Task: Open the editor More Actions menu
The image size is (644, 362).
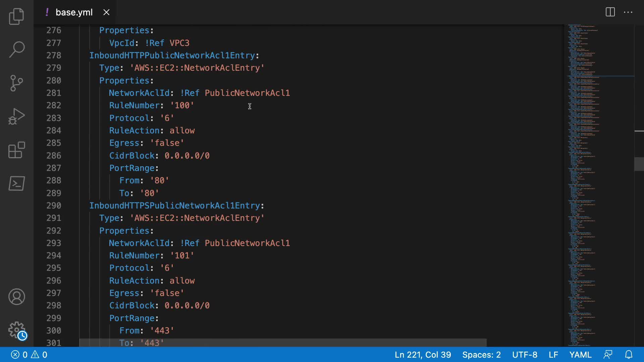Action: (x=628, y=12)
